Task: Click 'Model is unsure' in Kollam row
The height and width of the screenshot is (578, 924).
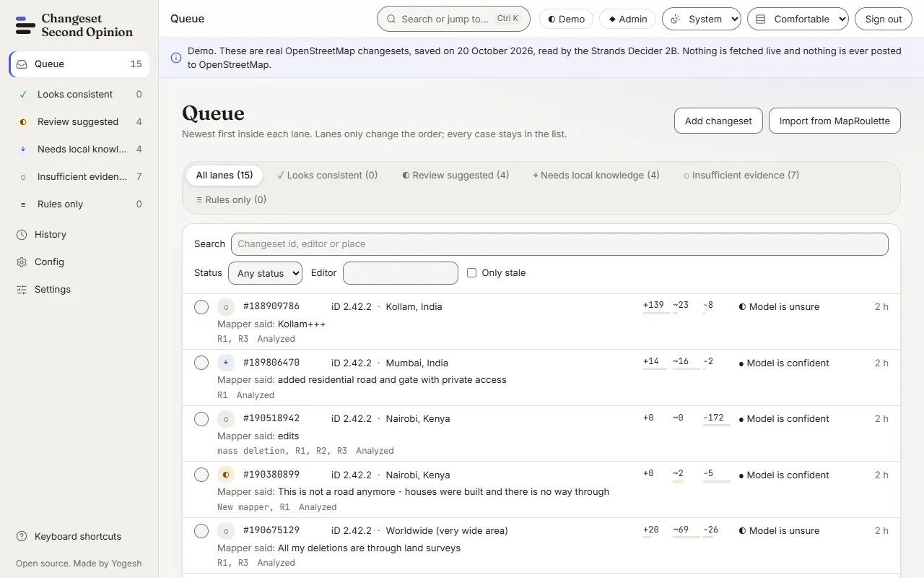Action: coord(779,306)
